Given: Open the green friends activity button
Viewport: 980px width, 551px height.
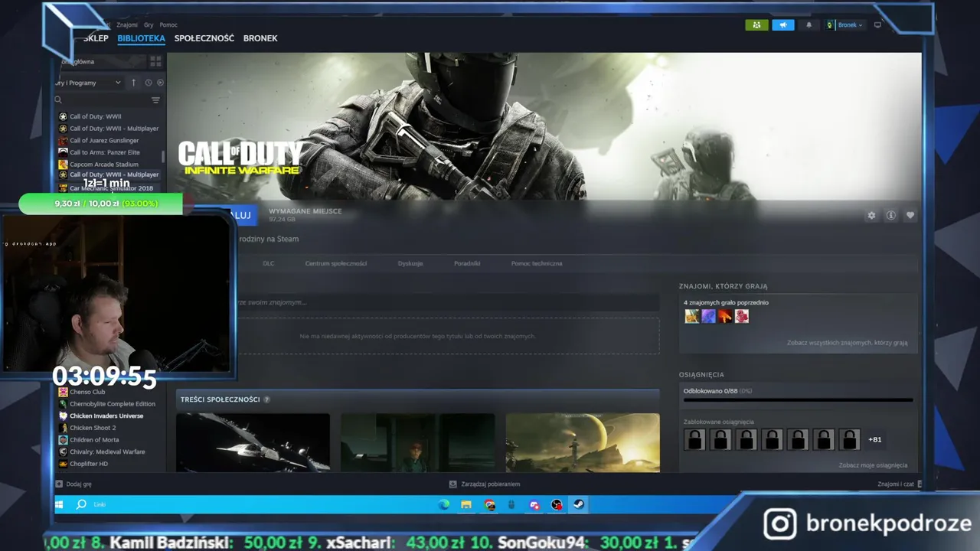Looking at the screenshot, I should 756,25.
